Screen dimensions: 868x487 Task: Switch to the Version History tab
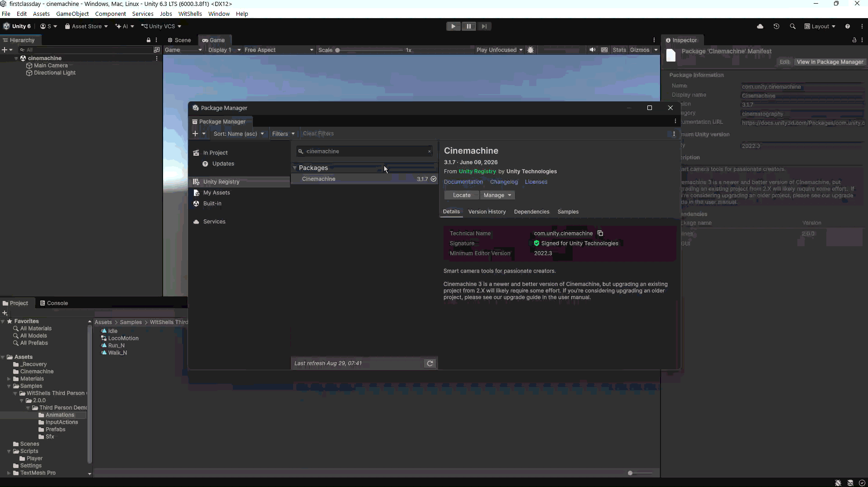[487, 212]
